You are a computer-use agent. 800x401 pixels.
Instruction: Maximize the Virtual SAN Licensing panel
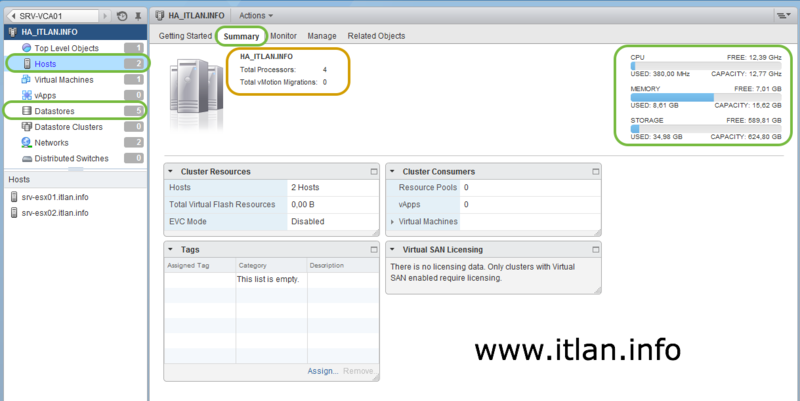point(594,249)
